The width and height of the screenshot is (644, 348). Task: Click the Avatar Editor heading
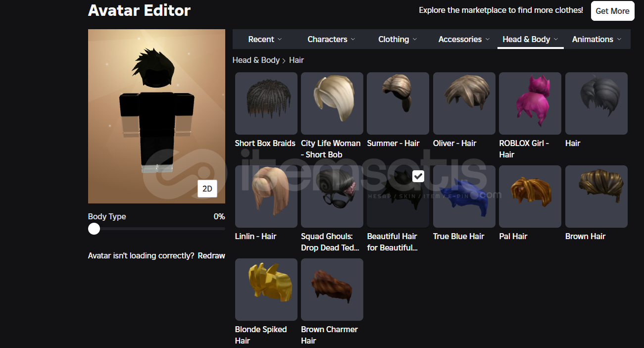point(139,10)
